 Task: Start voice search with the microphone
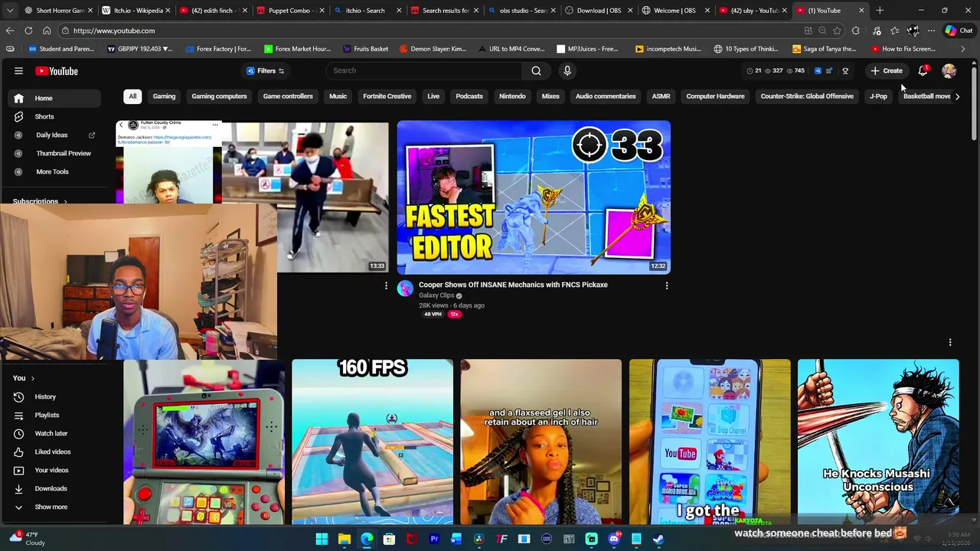(567, 70)
